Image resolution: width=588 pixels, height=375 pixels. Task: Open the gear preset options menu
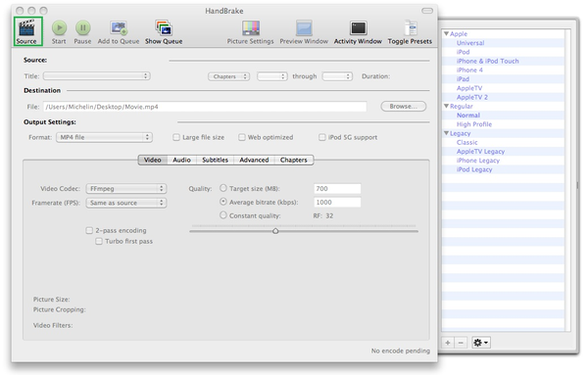[481, 343]
